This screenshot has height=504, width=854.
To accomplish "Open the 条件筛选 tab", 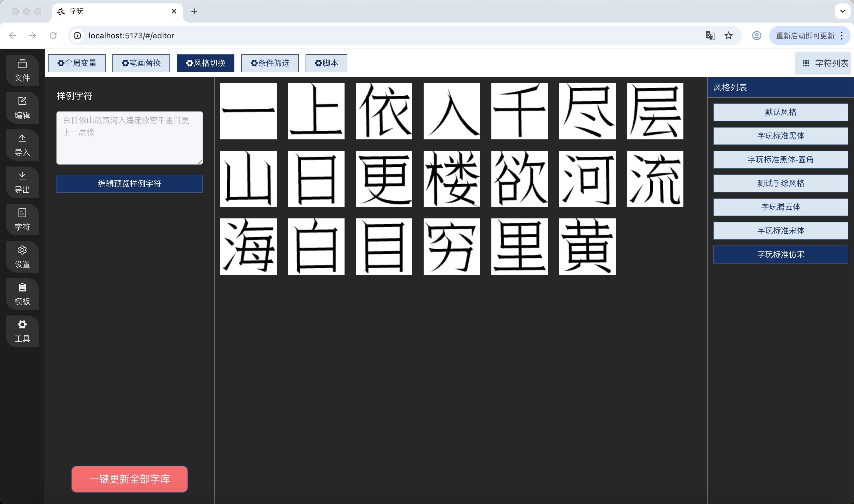I will click(270, 63).
